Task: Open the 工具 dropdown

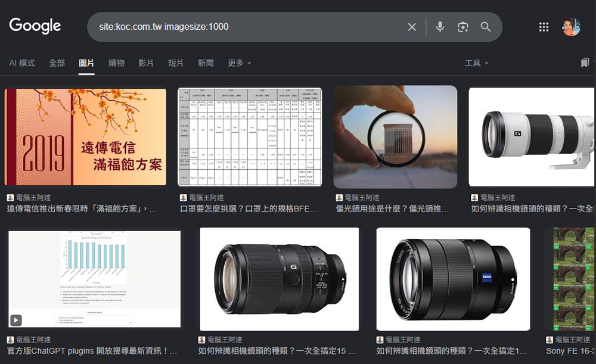Action: pos(477,63)
